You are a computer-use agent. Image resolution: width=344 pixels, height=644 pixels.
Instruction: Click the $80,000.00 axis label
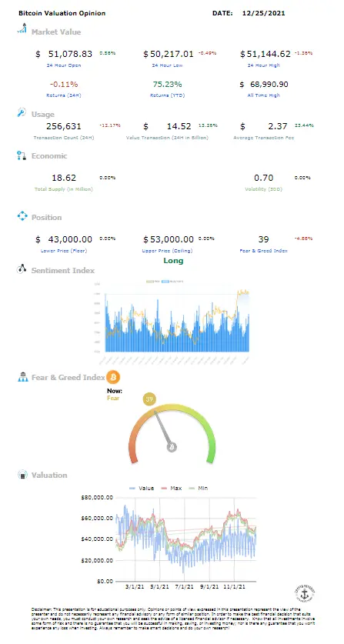pos(98,497)
